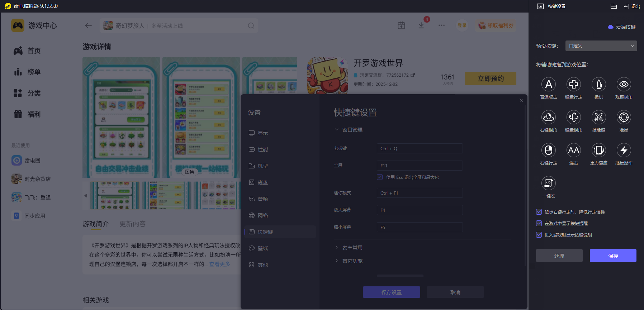The height and width of the screenshot is (310, 644).
Task: Select the 观察视角 eye view icon
Action: [624, 84]
